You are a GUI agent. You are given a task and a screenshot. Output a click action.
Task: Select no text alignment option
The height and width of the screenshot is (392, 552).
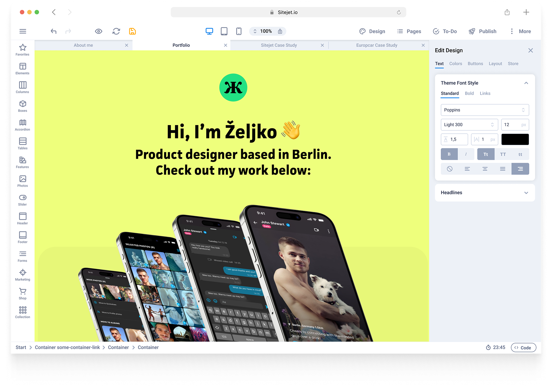point(450,169)
